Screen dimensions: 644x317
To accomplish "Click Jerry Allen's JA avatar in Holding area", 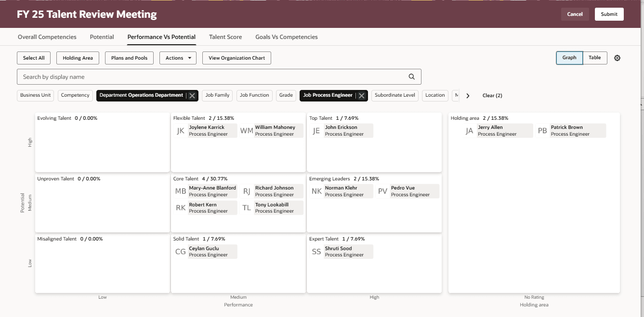I will pyautogui.click(x=469, y=130).
